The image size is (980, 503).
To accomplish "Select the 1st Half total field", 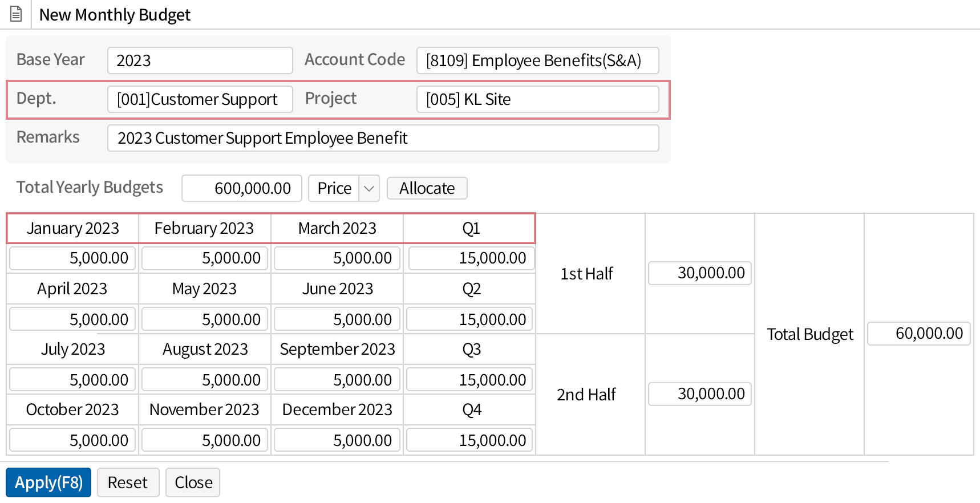I will (x=700, y=273).
